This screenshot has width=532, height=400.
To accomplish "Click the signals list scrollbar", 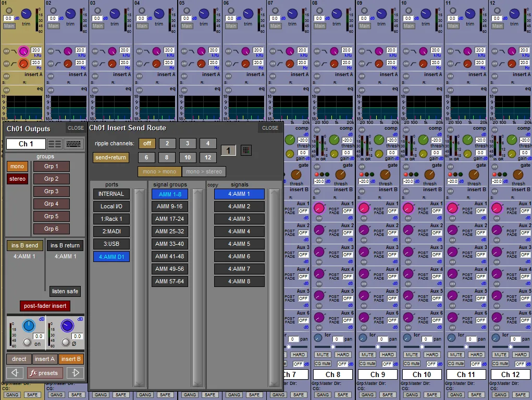I will pos(274,287).
